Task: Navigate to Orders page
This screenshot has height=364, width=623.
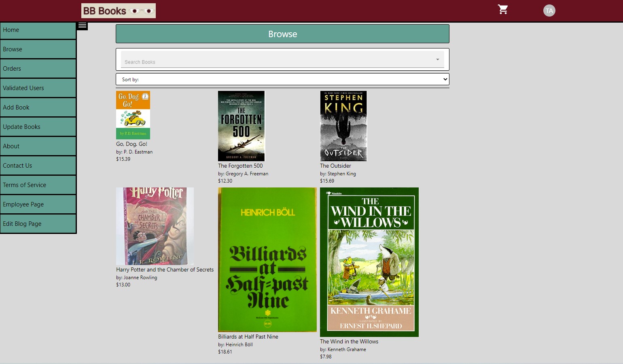Action: (x=38, y=69)
